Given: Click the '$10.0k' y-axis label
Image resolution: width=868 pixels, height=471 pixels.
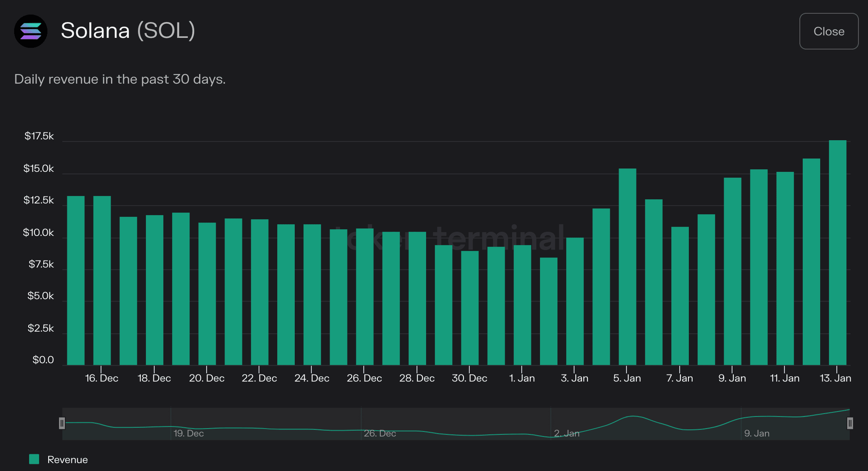Looking at the screenshot, I should point(38,233).
